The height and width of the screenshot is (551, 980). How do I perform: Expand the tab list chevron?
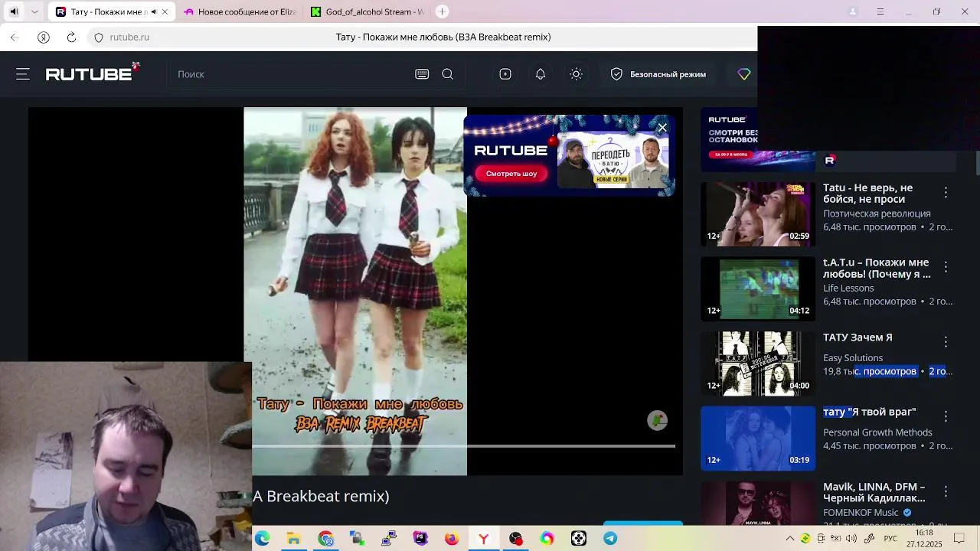[34, 11]
